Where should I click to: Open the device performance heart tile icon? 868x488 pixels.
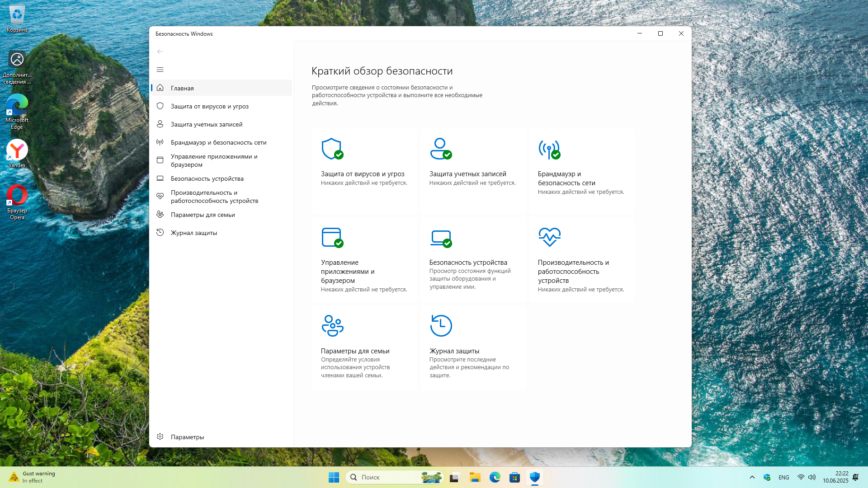549,237
